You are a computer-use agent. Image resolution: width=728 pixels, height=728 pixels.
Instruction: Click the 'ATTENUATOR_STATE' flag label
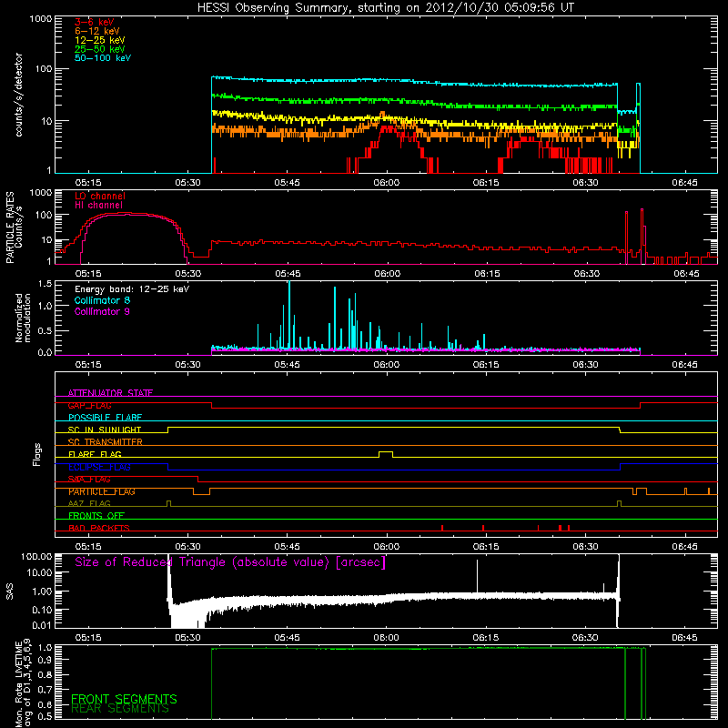pyautogui.click(x=110, y=393)
